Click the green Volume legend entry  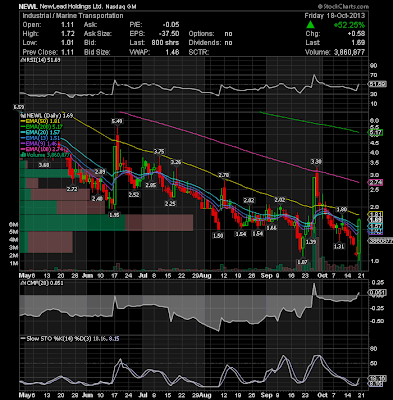tap(46, 155)
